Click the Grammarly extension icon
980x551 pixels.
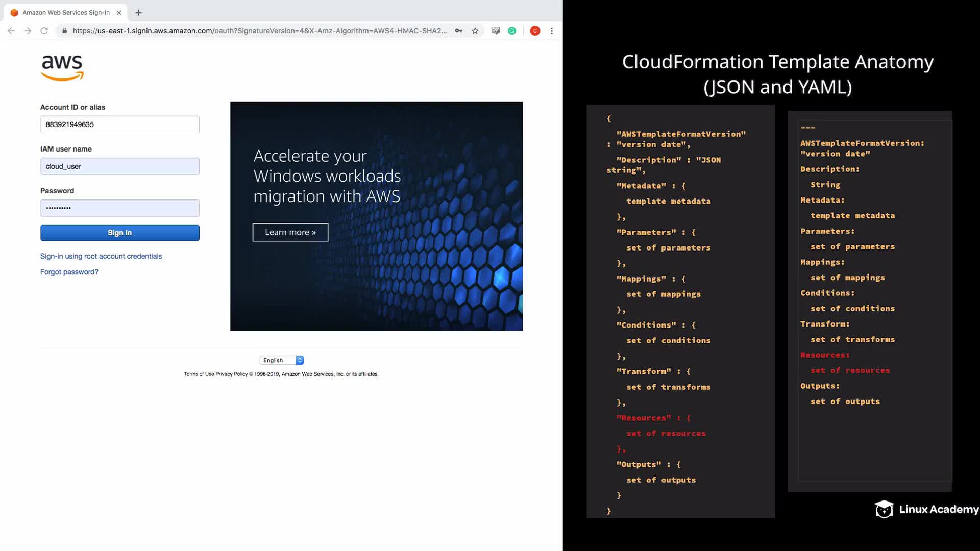pos(512,31)
